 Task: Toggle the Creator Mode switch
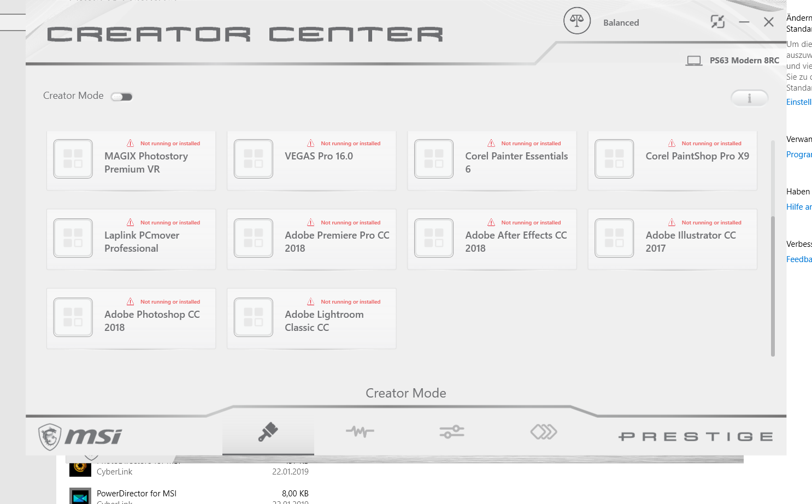[x=121, y=97]
